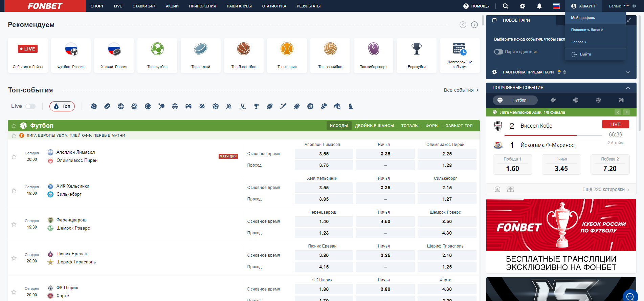The height and width of the screenshot is (301, 644).
Task: Expand Настройка приема пари section
Action: [x=628, y=72]
